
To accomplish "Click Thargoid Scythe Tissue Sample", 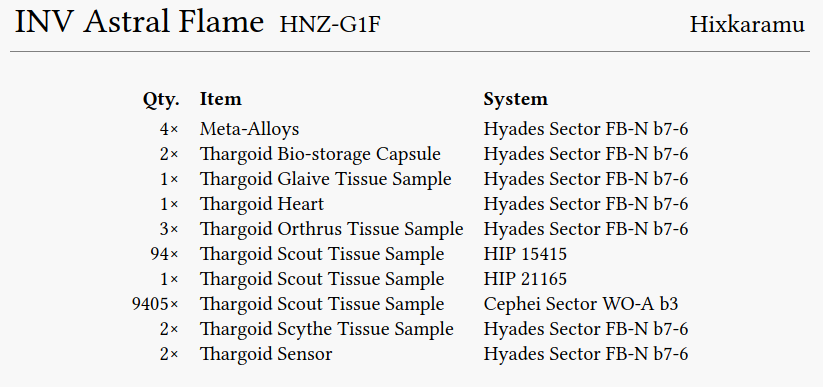I will click(x=326, y=330).
